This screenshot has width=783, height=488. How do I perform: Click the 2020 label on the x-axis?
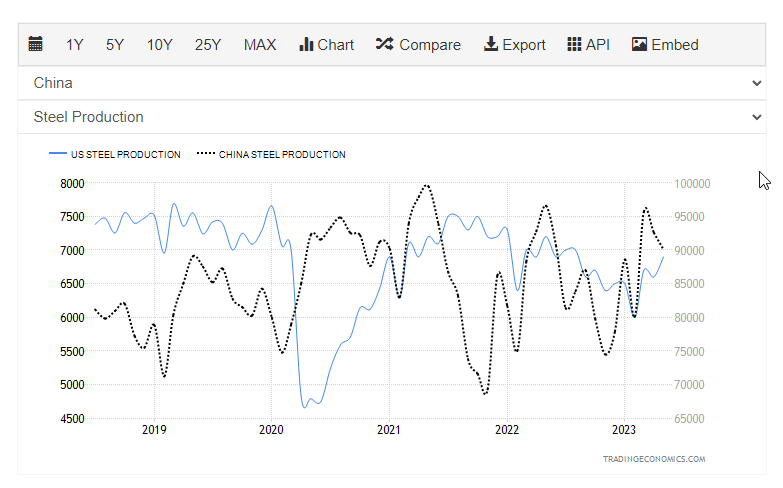click(271, 429)
